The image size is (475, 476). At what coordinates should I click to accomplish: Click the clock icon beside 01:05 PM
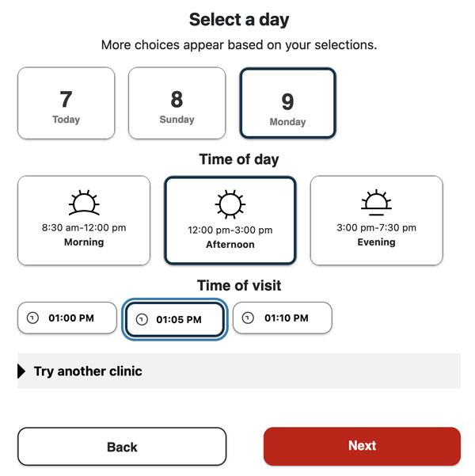click(142, 319)
